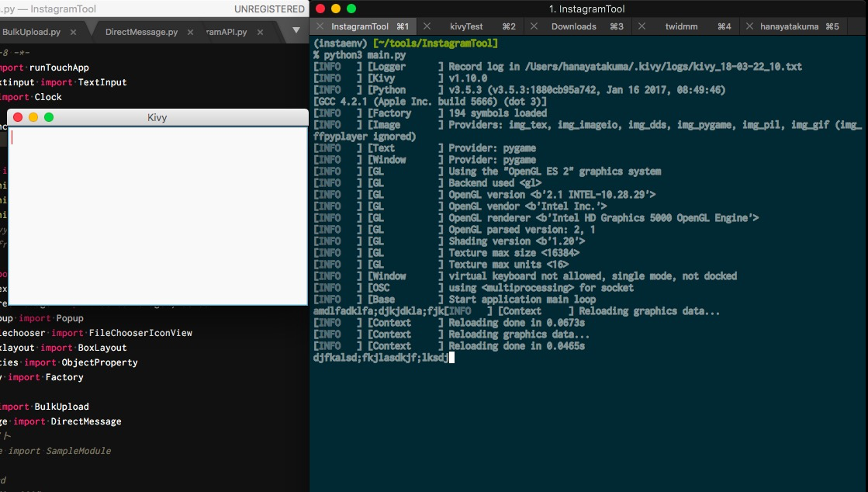
Task: Close the Kivy window with the red button
Action: coord(17,116)
